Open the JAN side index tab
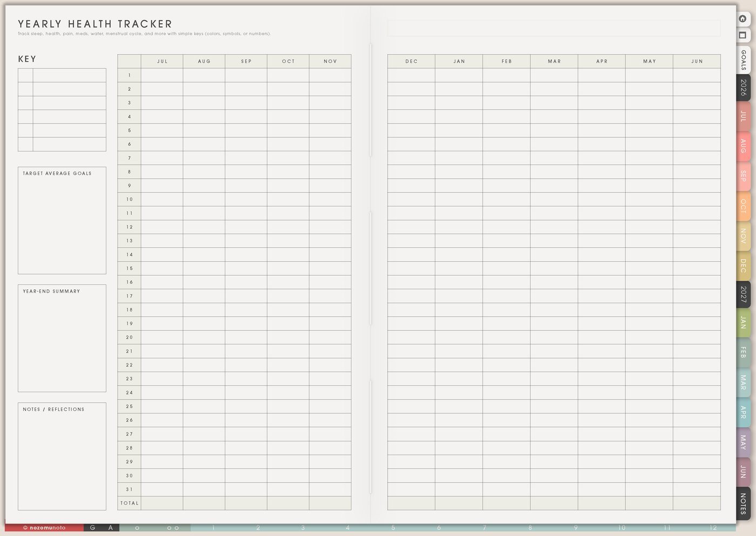756x536 pixels. [743, 323]
